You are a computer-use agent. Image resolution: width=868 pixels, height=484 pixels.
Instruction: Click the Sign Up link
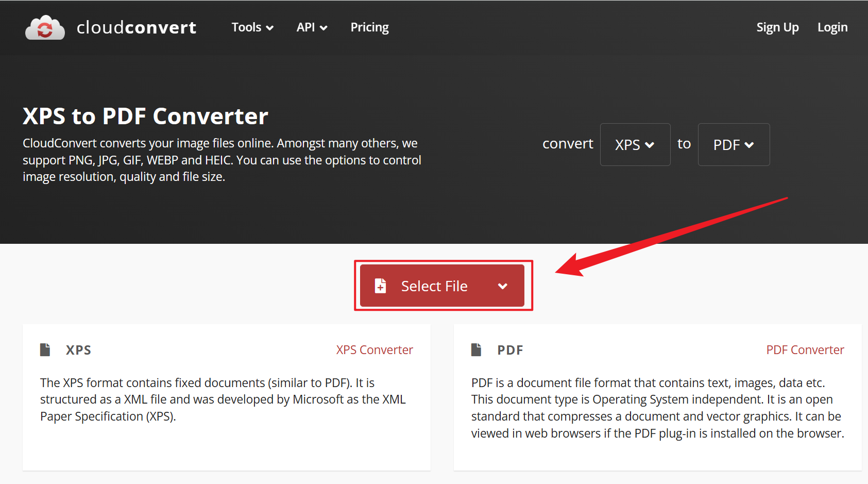point(777,27)
